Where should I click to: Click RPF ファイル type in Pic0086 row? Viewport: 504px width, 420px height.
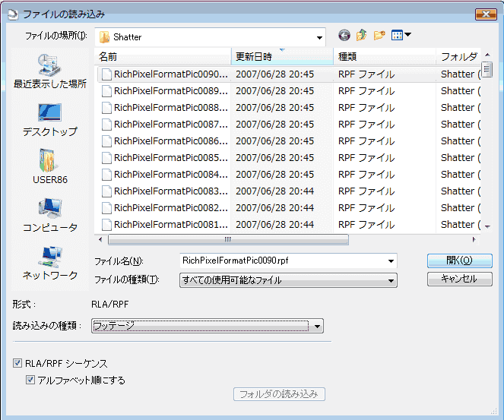(x=366, y=141)
